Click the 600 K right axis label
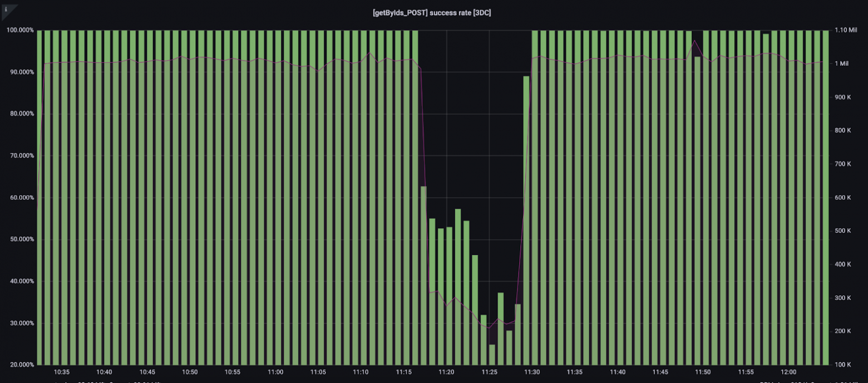868x383 pixels. click(843, 198)
